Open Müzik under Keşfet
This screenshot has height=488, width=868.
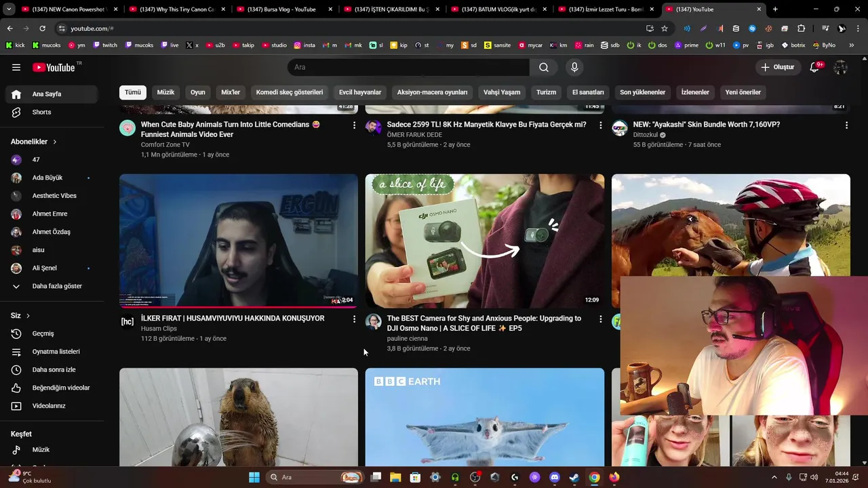tap(52, 449)
